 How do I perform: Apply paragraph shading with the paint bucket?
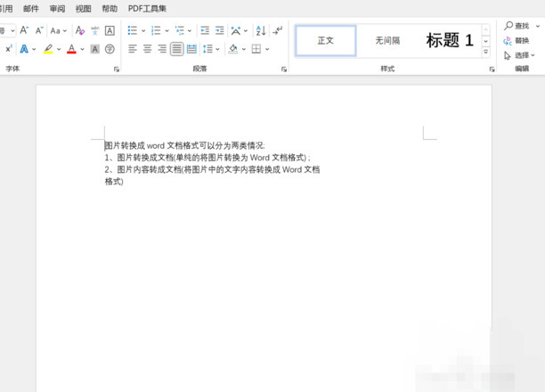(x=233, y=49)
